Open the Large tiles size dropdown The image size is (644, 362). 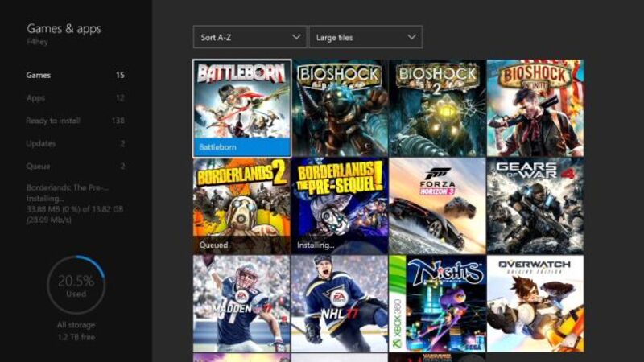pyautogui.click(x=365, y=37)
